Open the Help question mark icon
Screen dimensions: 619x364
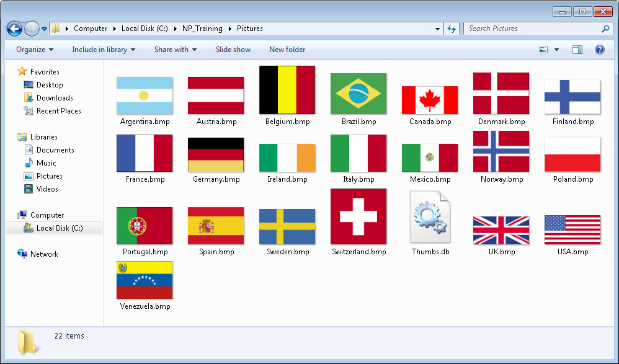(x=600, y=50)
